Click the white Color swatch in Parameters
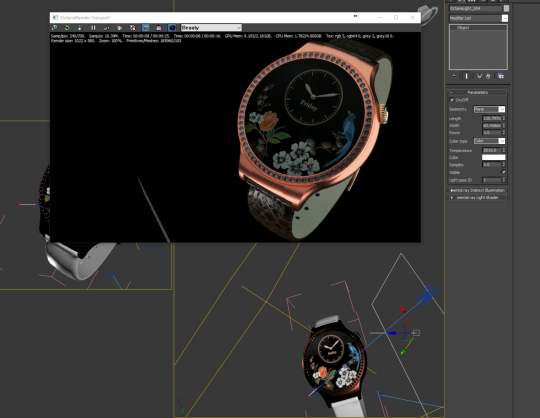 (494, 157)
